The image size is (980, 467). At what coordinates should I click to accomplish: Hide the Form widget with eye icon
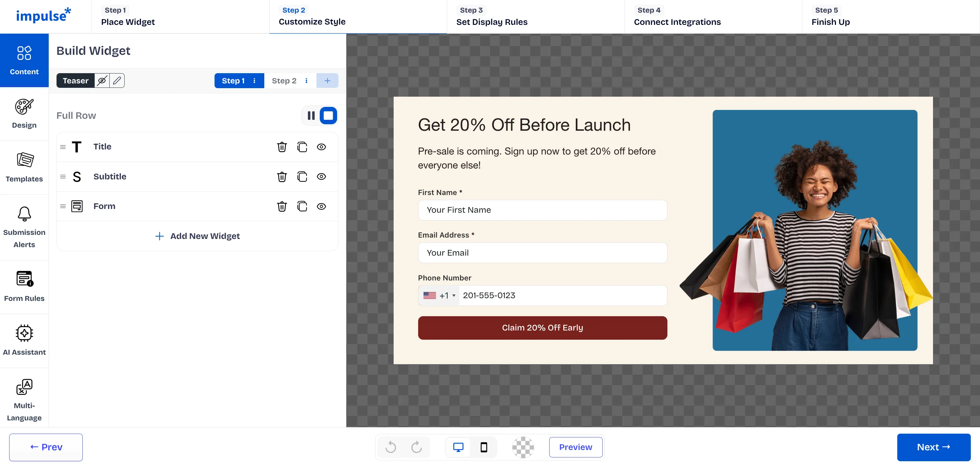pyautogui.click(x=321, y=206)
